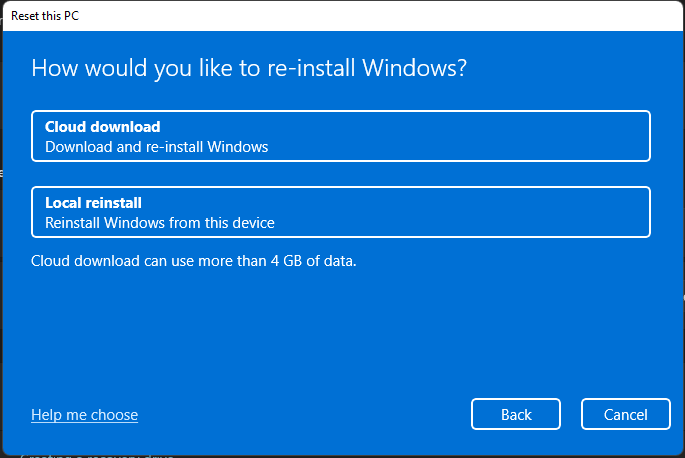Click 'Download and re-install Windows' description text
Image resolution: width=685 pixels, height=458 pixels.
(x=156, y=147)
